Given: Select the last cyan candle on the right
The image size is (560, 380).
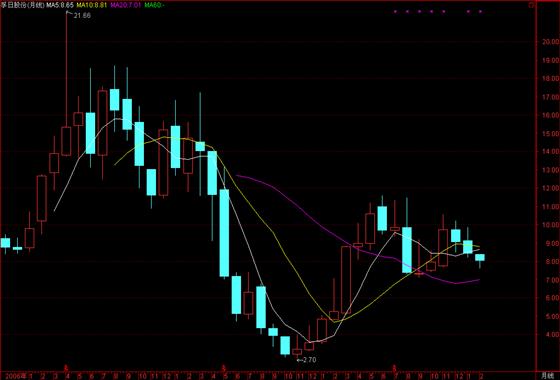Looking at the screenshot, I should pyautogui.click(x=480, y=258).
